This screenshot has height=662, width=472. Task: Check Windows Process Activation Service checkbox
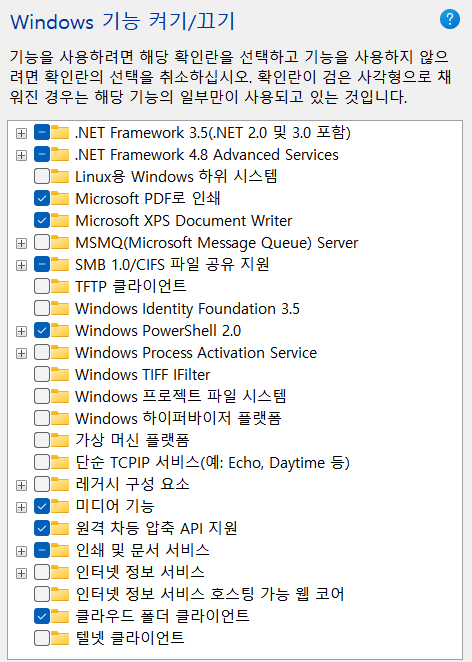point(42,352)
